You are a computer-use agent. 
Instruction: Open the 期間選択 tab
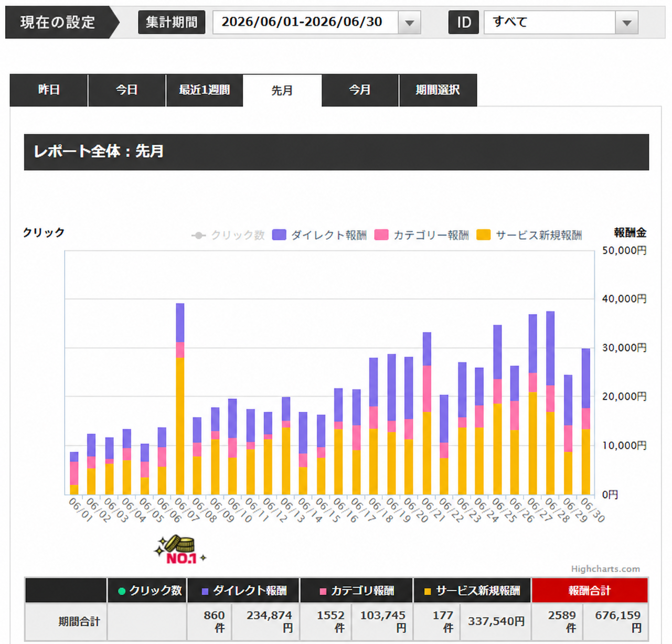click(x=438, y=90)
